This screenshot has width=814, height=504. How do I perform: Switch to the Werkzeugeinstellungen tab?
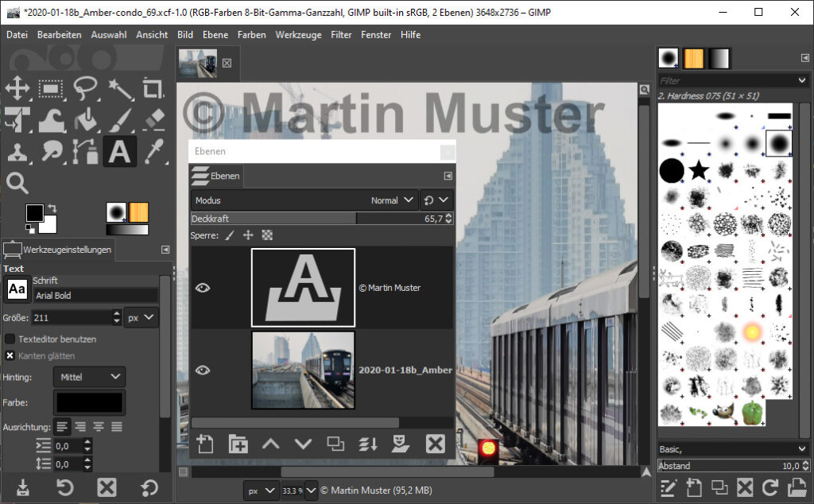tap(58, 250)
